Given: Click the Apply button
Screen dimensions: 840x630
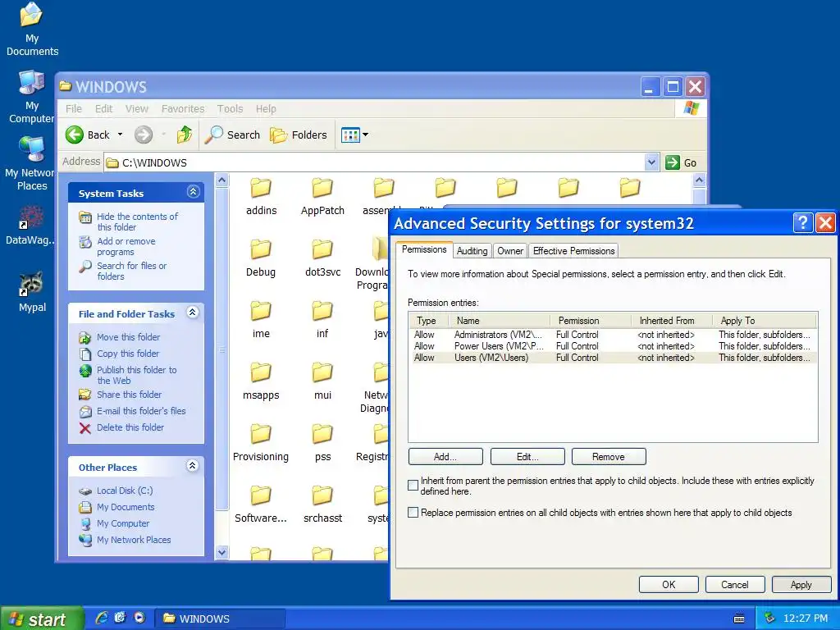Looking at the screenshot, I should (x=801, y=584).
